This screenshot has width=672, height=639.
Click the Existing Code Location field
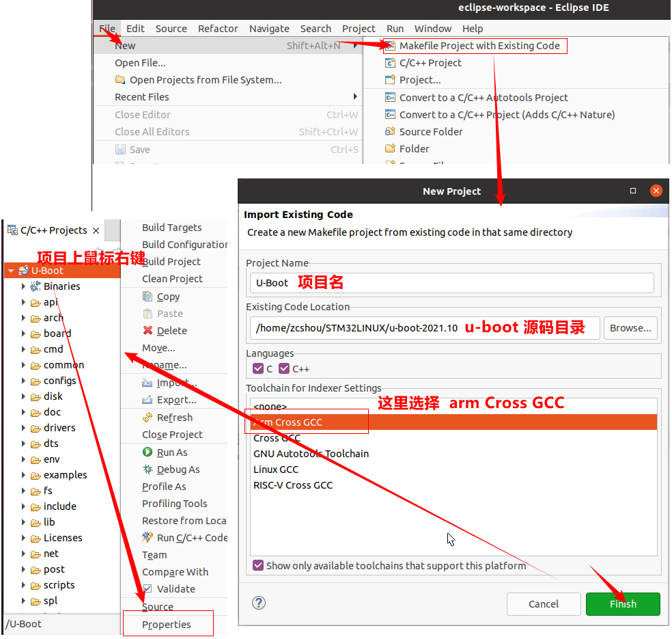[x=425, y=328]
